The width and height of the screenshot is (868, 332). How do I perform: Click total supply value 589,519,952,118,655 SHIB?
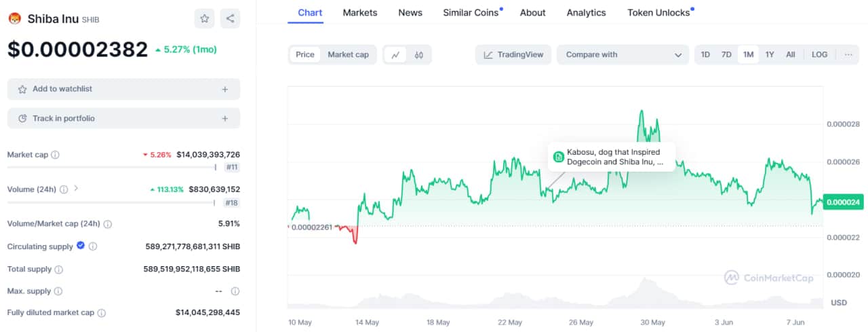[x=192, y=270]
